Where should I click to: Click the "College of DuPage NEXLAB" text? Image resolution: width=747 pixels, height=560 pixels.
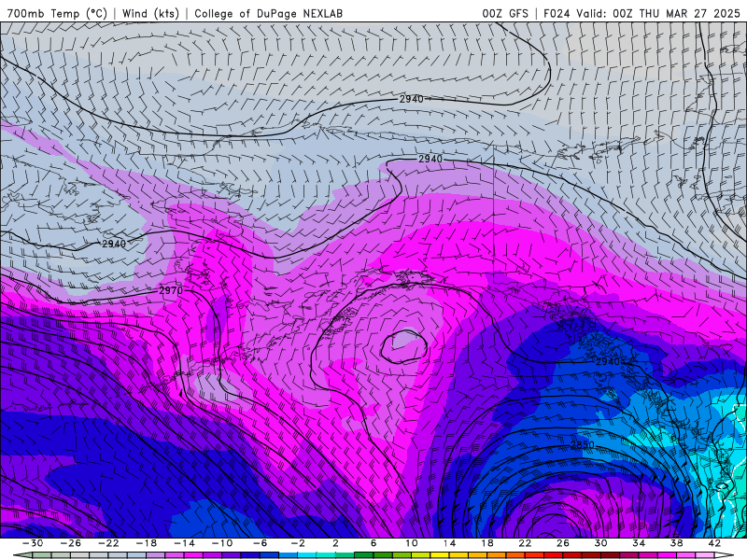coord(268,13)
